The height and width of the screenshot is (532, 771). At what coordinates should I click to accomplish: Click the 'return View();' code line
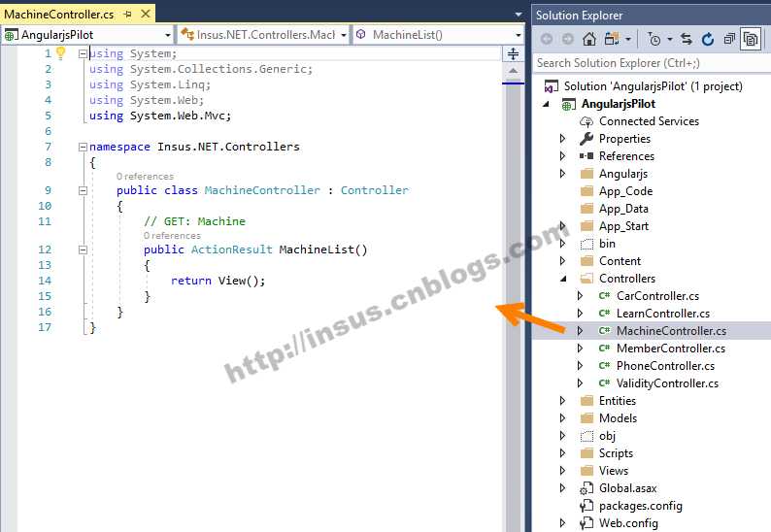[218, 281]
